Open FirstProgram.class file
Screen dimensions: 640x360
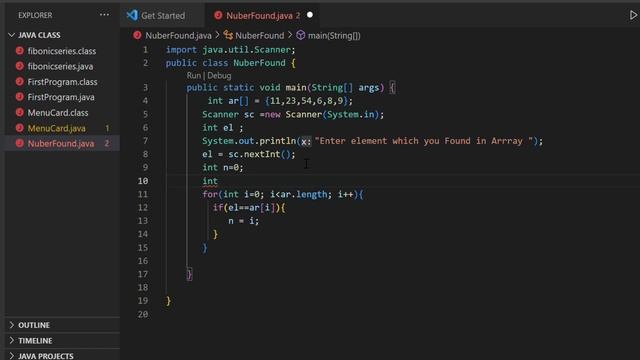[62, 82]
